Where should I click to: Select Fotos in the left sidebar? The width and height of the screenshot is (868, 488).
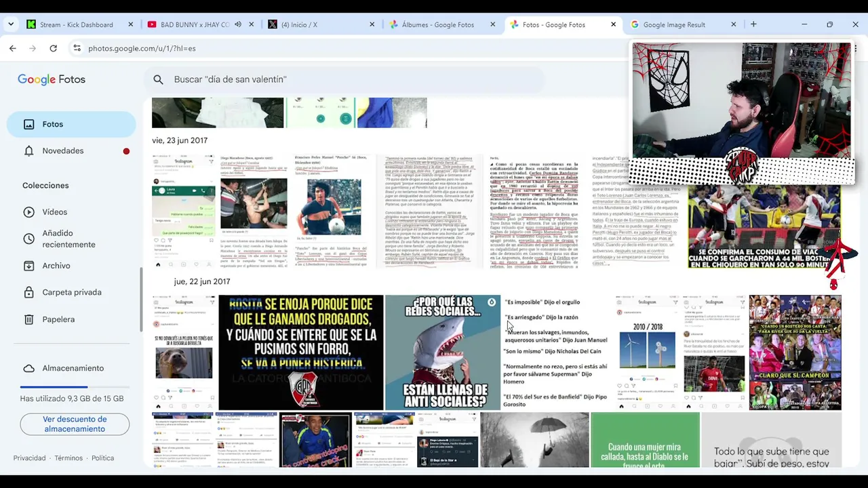(71, 124)
